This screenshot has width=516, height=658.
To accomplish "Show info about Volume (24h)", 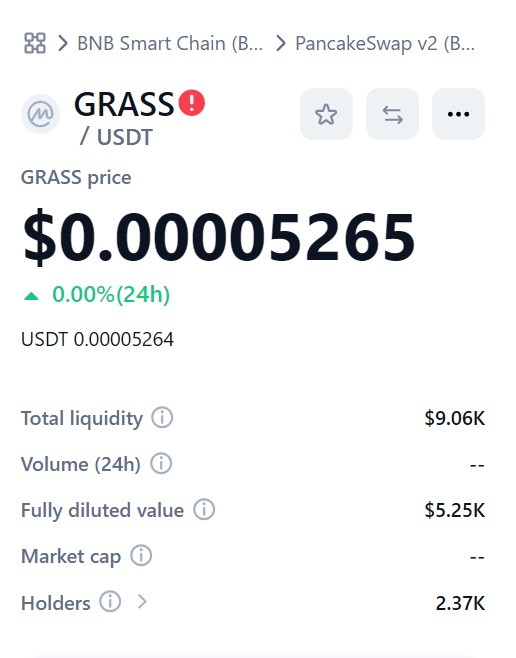I will [161, 464].
